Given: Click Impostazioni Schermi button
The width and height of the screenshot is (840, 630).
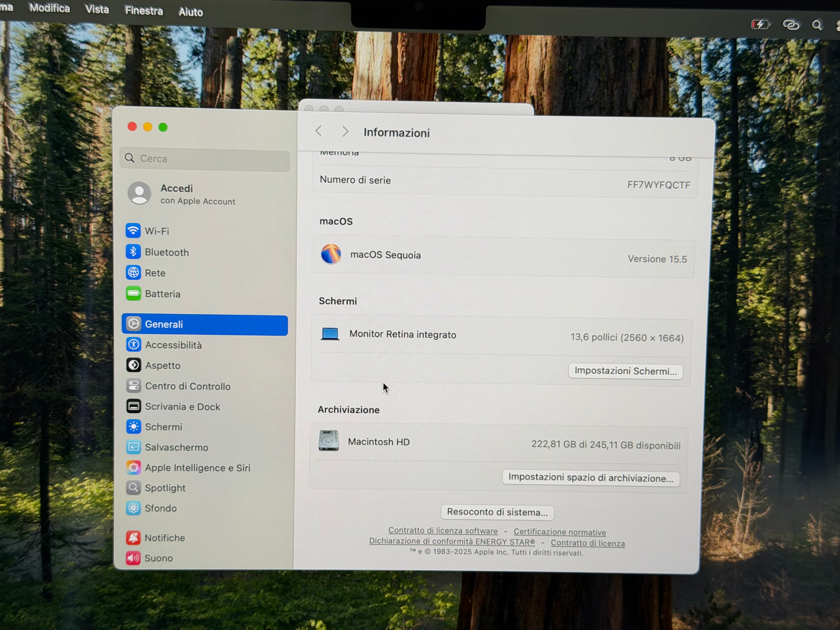Looking at the screenshot, I should [x=625, y=371].
